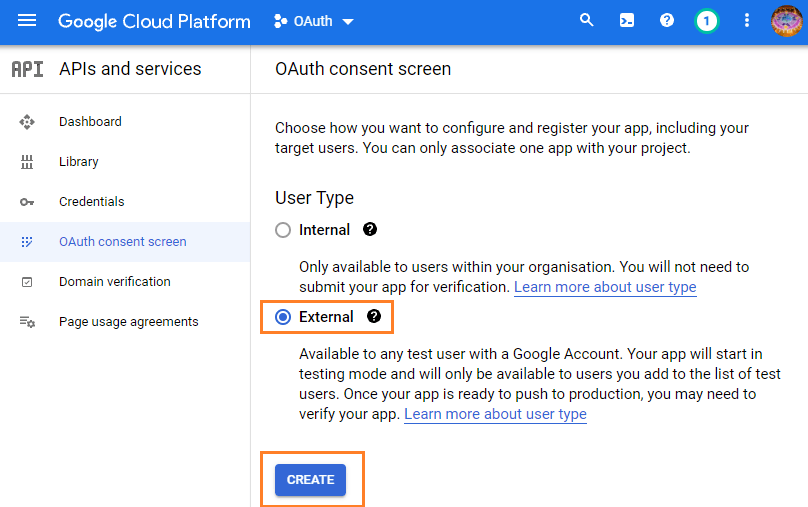Viewport: 808px width, 507px height.
Task: Click the Internal label text
Action: pyautogui.click(x=324, y=230)
